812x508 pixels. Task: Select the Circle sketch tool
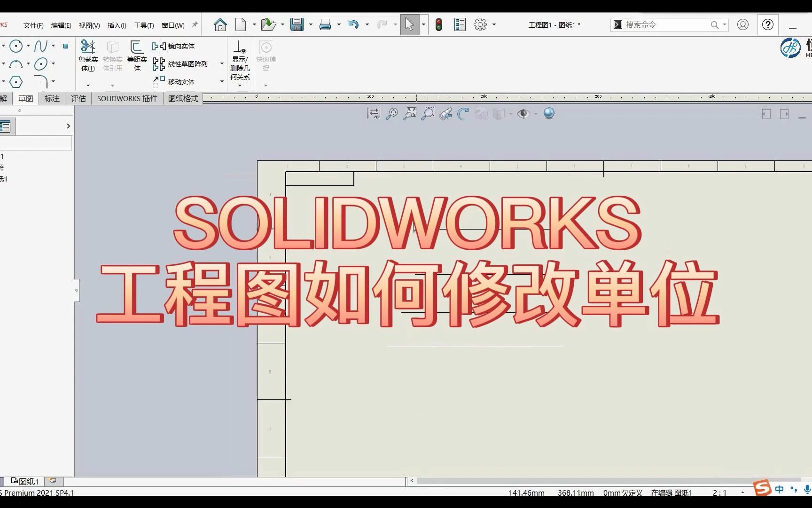tap(16, 46)
